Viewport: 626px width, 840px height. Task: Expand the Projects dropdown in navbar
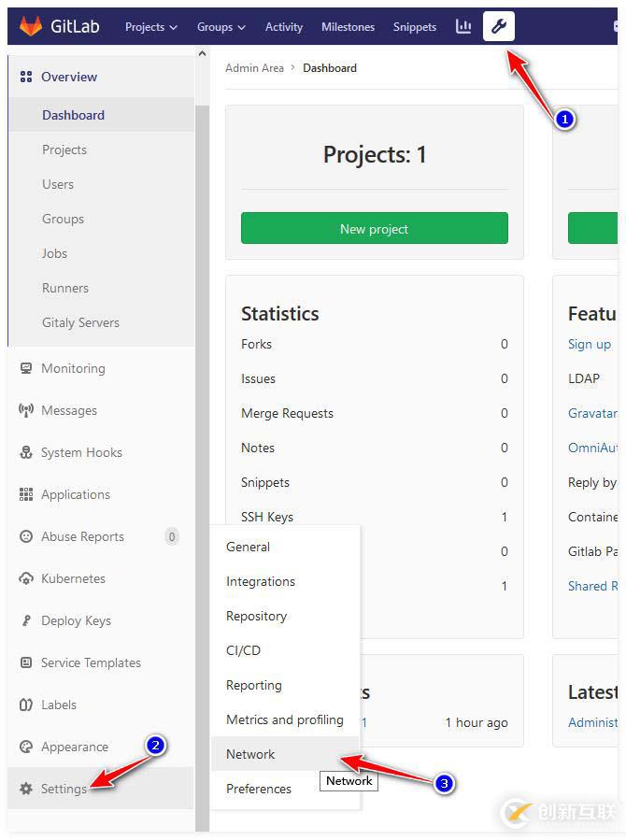[151, 27]
